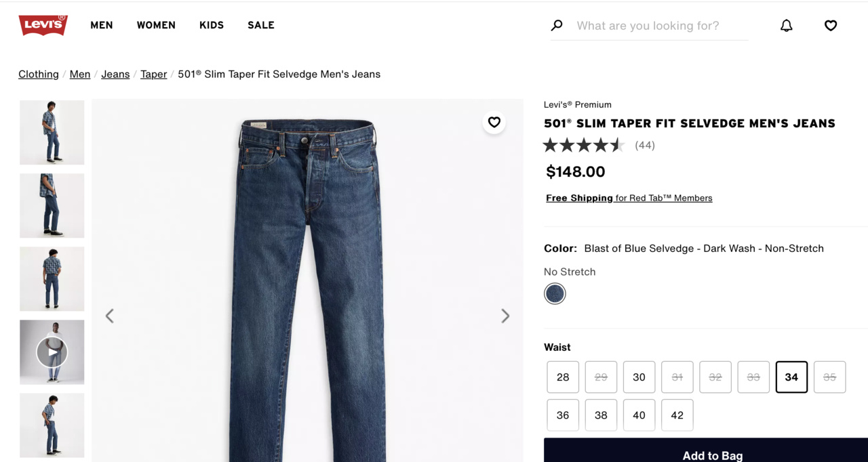Open the SALE menu
Image resolution: width=868 pixels, height=462 pixels.
(x=261, y=25)
